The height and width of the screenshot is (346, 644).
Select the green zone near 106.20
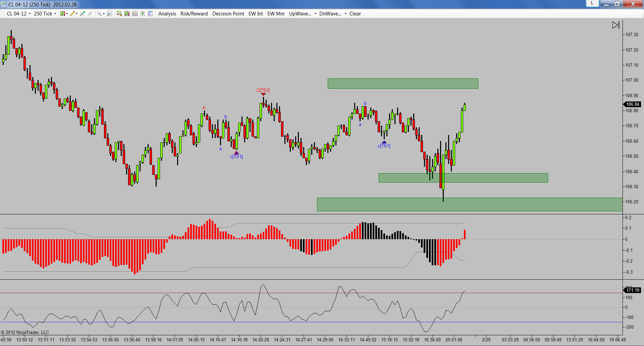(x=470, y=204)
